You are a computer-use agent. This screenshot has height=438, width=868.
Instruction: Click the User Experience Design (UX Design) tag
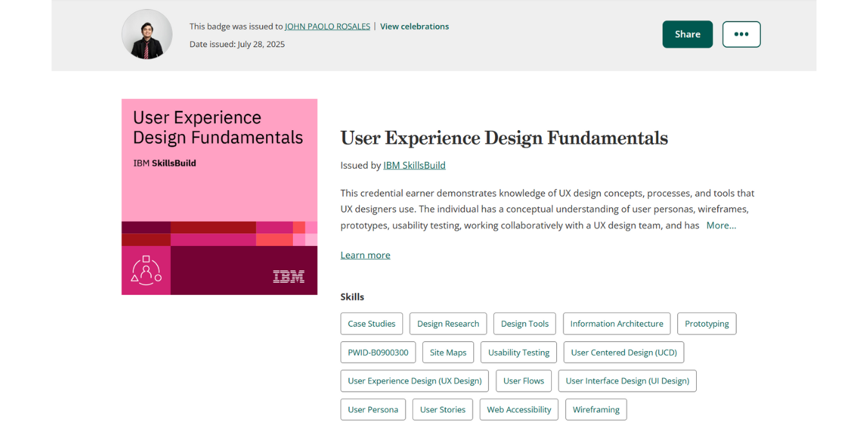click(x=414, y=381)
